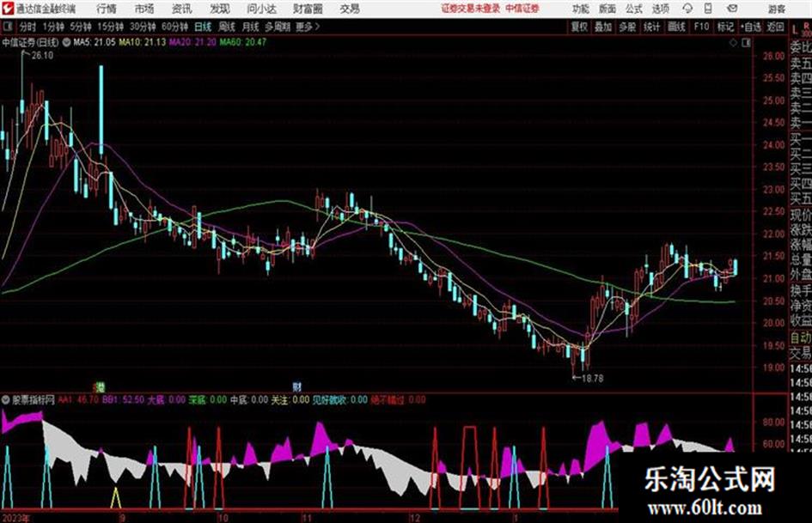
Task: Expand the 股票指标网 indicator dropdown arrow
Action: tap(6, 399)
